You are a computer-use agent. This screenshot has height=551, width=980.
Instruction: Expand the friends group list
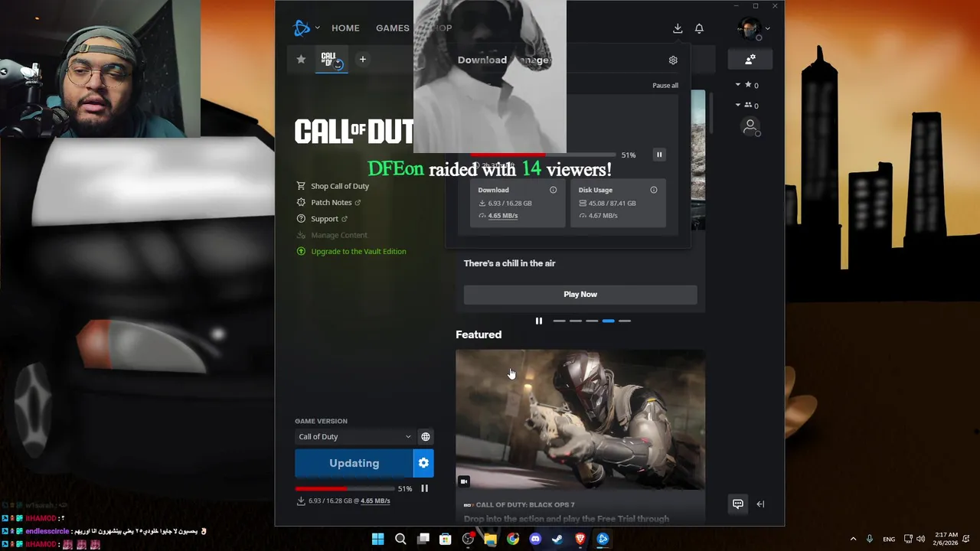(x=738, y=105)
